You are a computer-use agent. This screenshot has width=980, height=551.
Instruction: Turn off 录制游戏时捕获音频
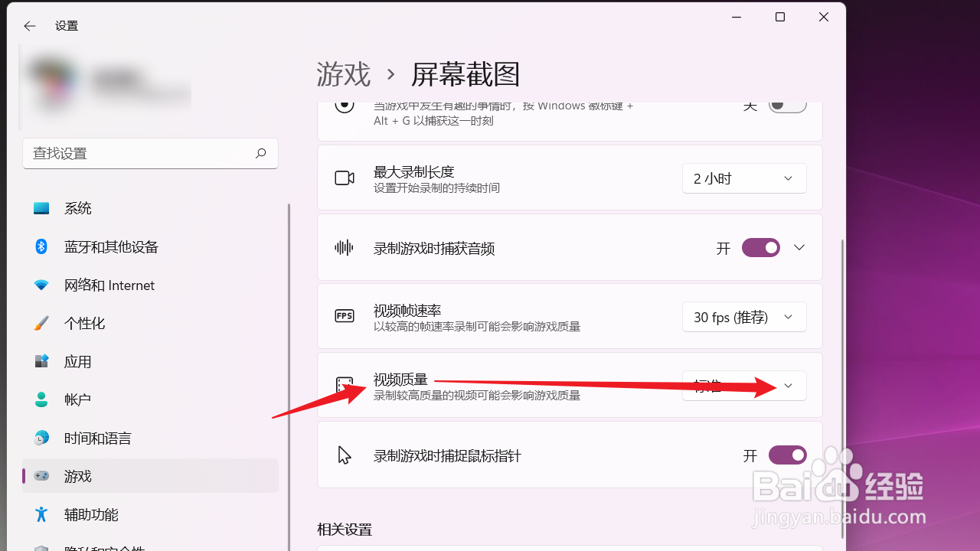(x=760, y=247)
